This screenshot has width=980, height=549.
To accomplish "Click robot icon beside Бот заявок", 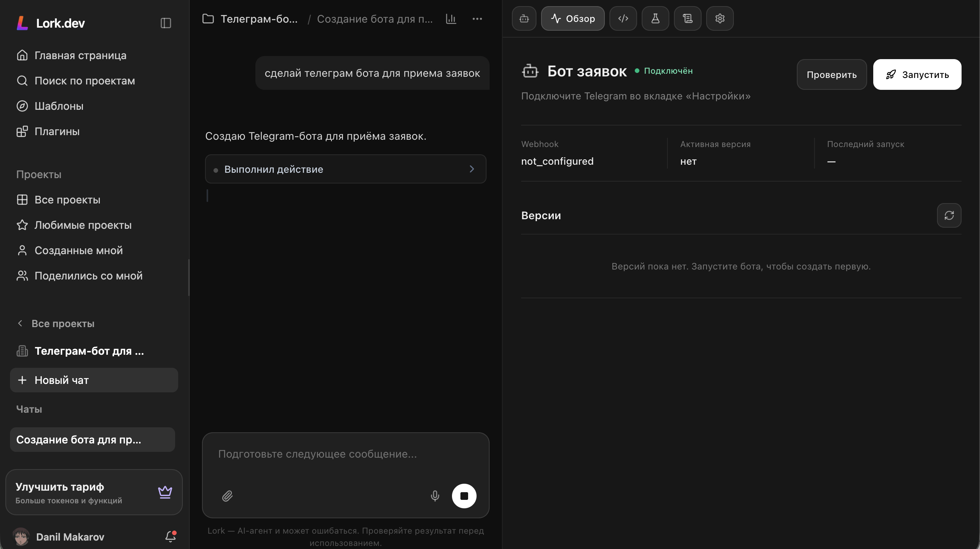I will (530, 71).
